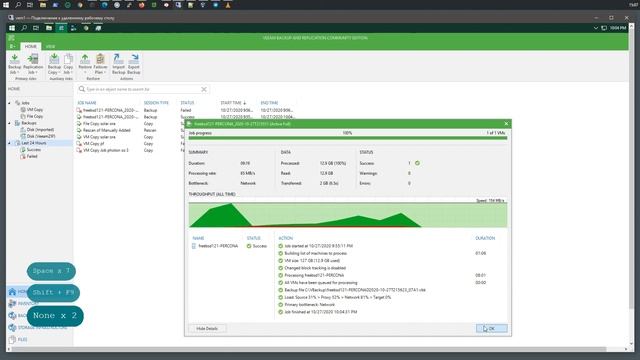
Task: Select the failed freebsd121-PERCONA backup row
Action: point(186,110)
